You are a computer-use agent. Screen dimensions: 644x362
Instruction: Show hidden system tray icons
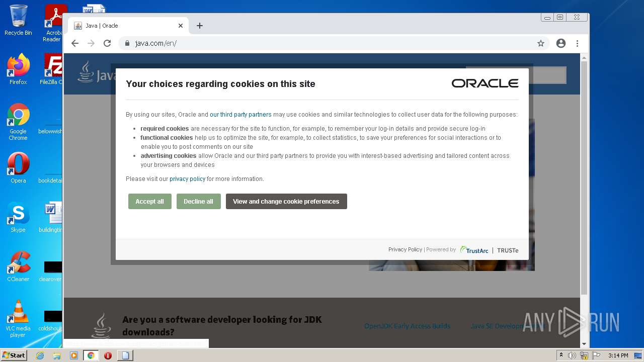coord(561,355)
